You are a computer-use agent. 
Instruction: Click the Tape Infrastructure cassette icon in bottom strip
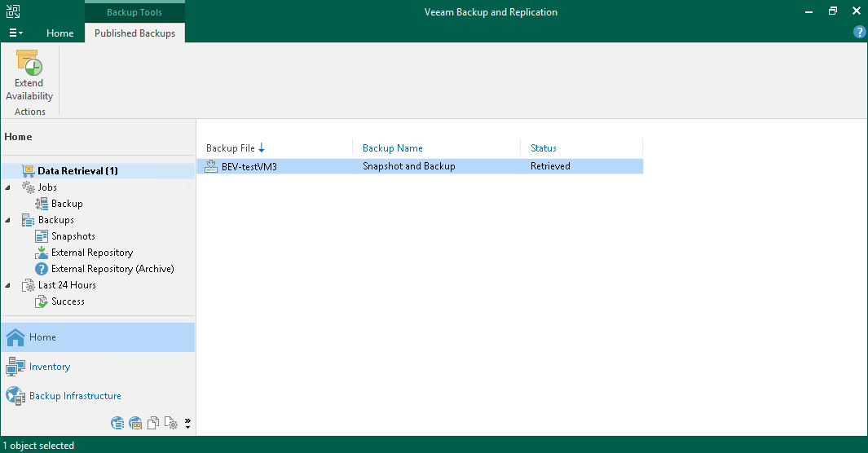135,424
